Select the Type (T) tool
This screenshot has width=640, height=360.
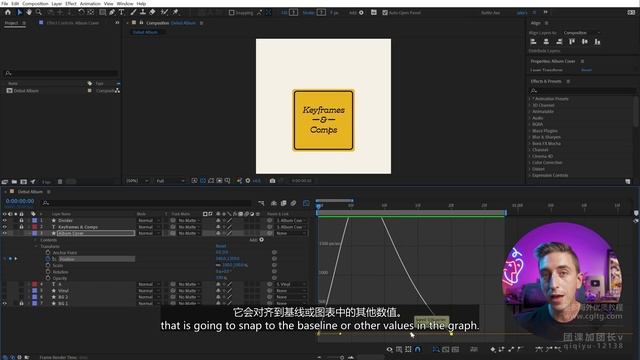pyautogui.click(x=121, y=13)
